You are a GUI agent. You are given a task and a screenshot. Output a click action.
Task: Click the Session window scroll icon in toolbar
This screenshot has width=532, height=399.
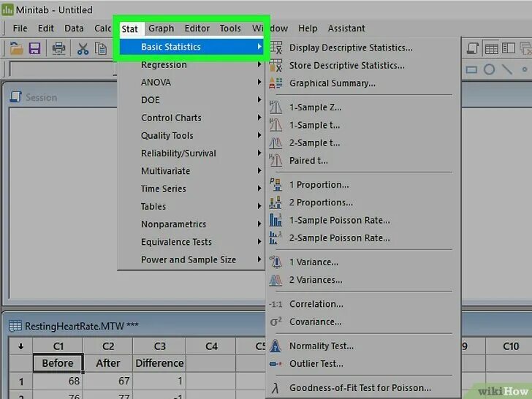[x=473, y=48]
